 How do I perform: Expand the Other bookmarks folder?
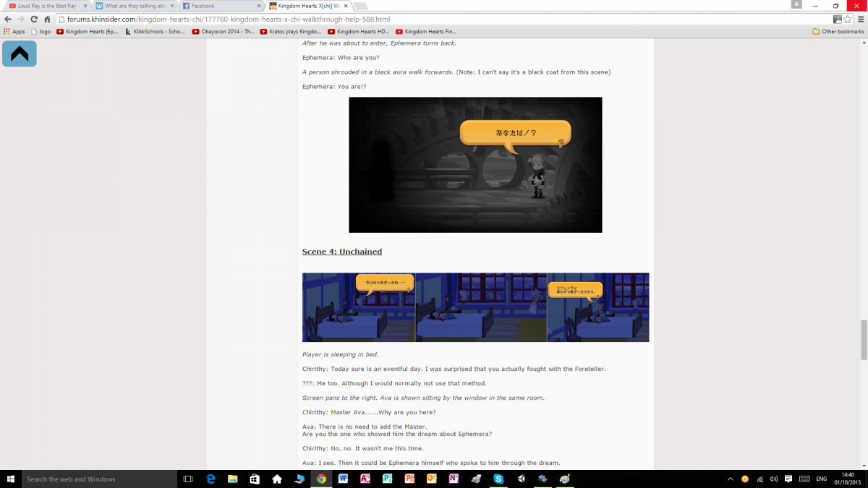click(x=838, y=32)
